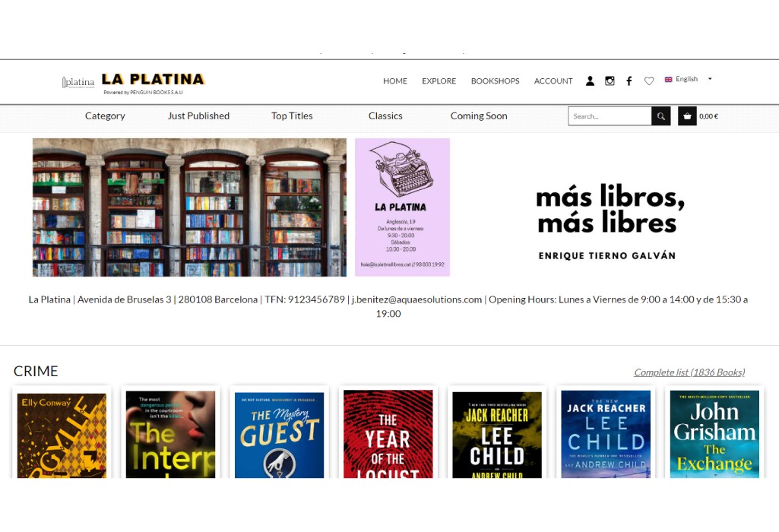This screenshot has height=532, width=779.
Task: Click the 0,00 € cart total
Action: [708, 116]
